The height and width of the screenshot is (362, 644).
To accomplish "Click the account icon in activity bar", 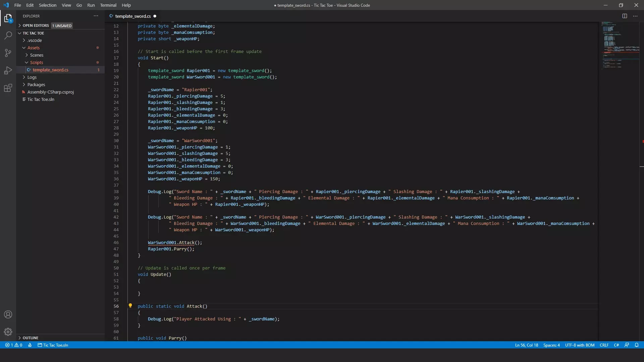I will 8,314.
